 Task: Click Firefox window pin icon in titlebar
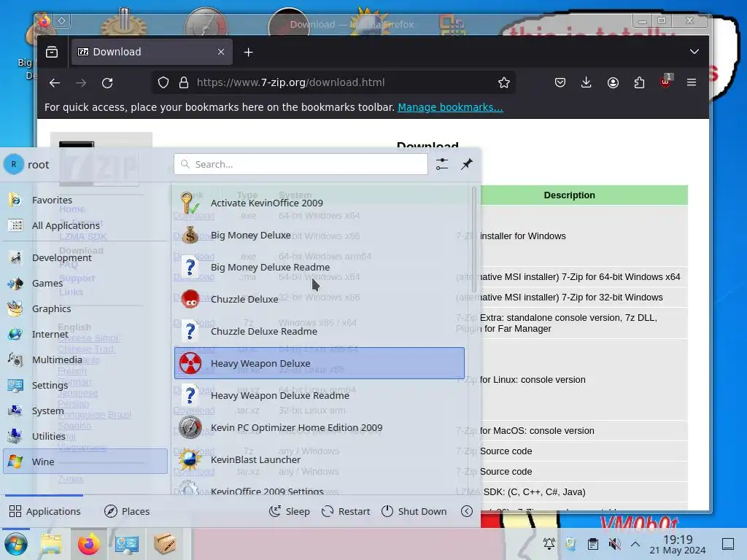pos(61,20)
